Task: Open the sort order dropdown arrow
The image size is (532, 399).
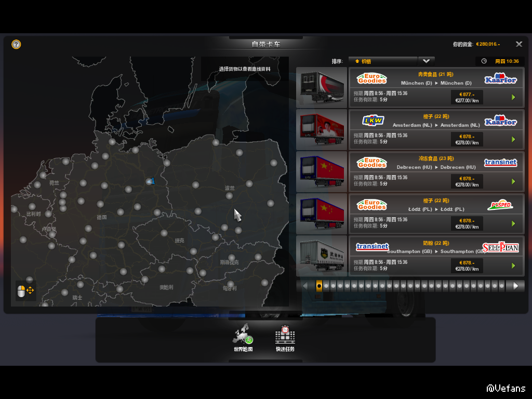Action: point(426,61)
